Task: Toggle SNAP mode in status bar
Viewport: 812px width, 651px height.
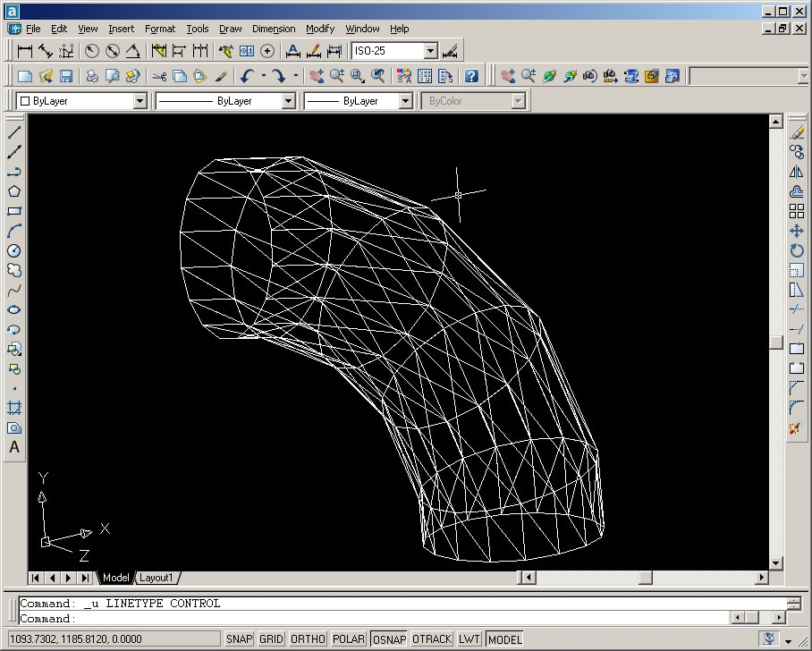Action: click(x=239, y=639)
